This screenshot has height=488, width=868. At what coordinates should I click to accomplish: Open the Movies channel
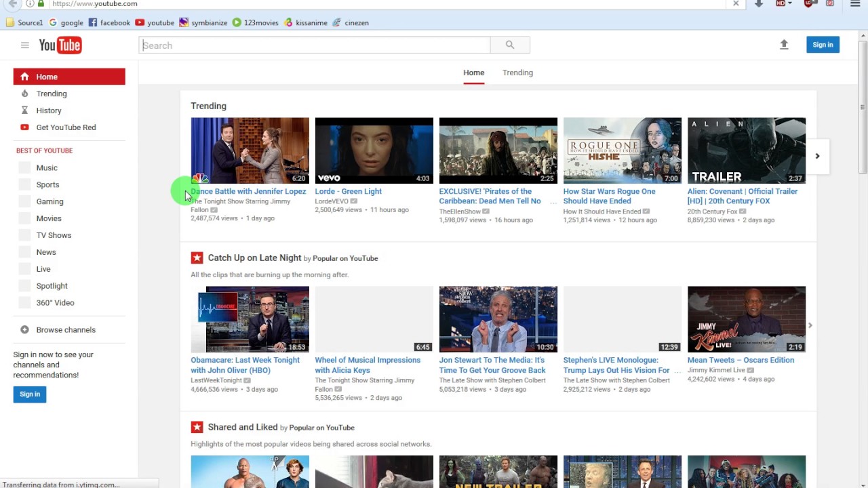point(49,218)
